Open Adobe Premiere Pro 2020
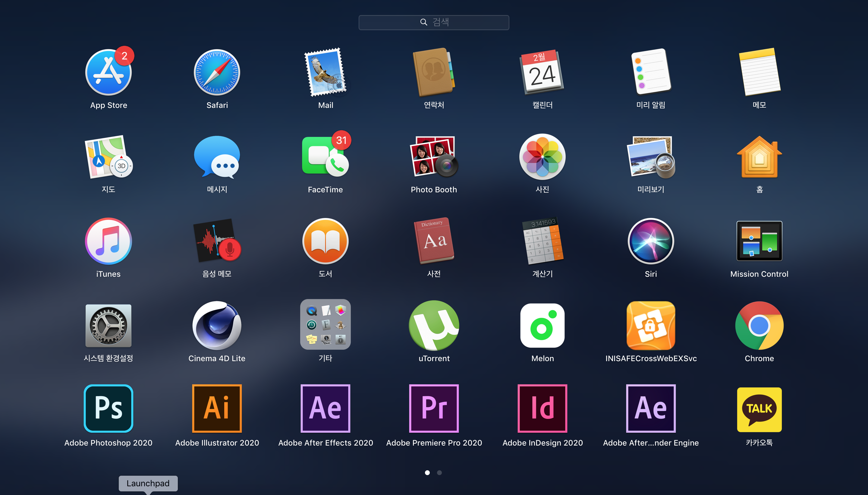Image resolution: width=868 pixels, height=495 pixels. [434, 408]
